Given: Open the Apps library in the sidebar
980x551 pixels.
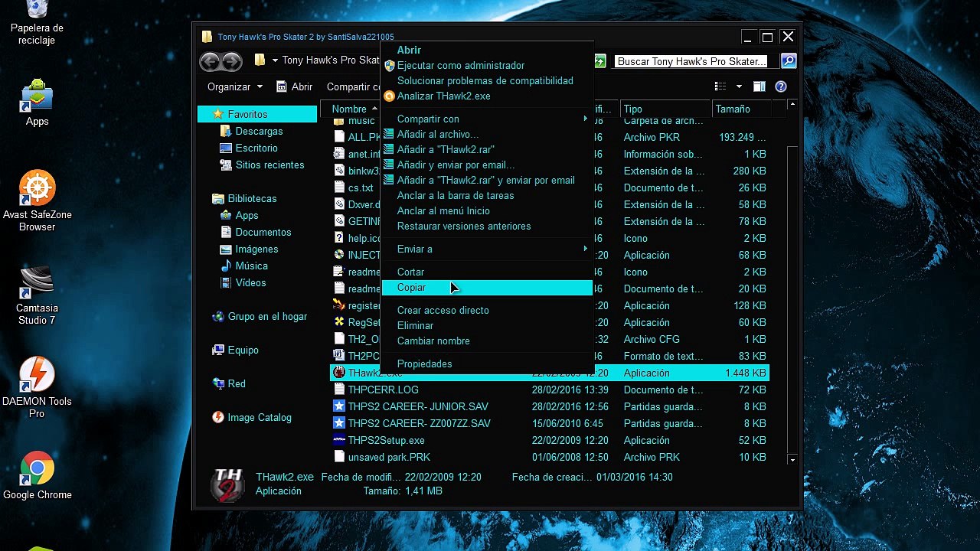Looking at the screenshot, I should 247,215.
